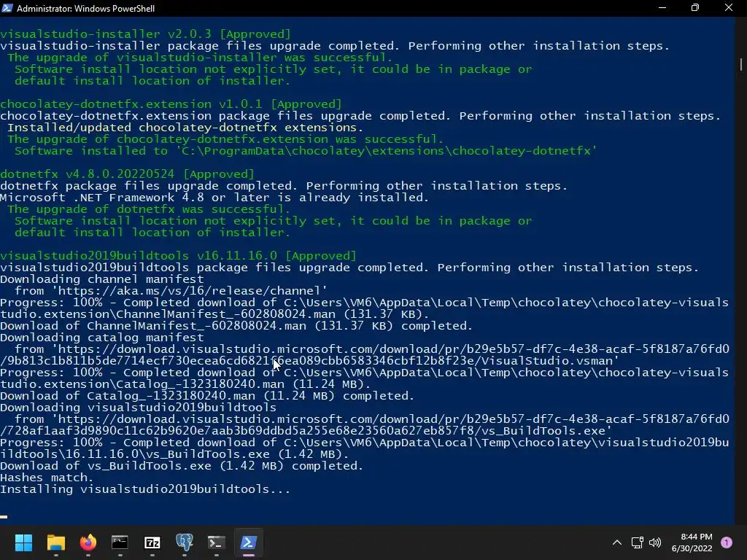Image resolution: width=747 pixels, height=560 pixels.
Task: Restore down the PowerShell window
Action: [x=695, y=7]
